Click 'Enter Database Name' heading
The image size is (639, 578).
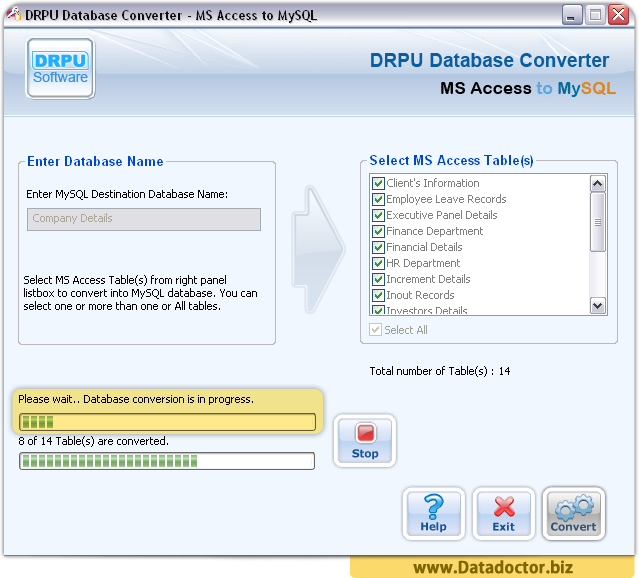tap(95, 161)
